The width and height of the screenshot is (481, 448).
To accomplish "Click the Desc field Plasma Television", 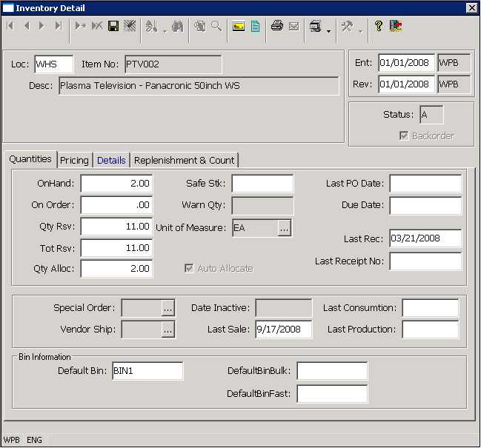I will 199,86.
